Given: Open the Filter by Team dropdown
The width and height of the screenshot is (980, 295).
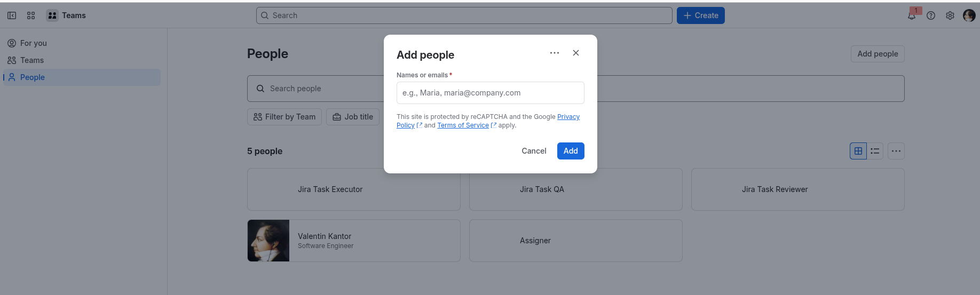Looking at the screenshot, I should 284,117.
